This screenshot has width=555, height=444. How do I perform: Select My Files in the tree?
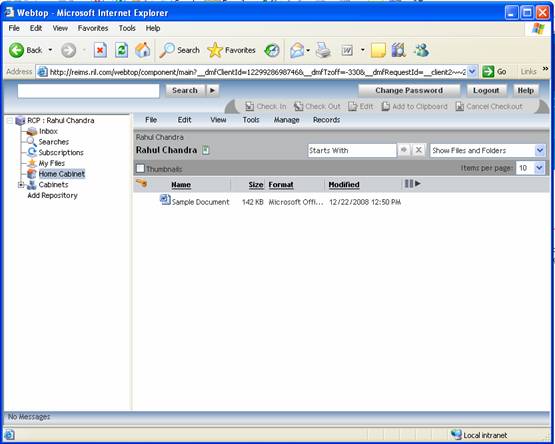[x=52, y=163]
